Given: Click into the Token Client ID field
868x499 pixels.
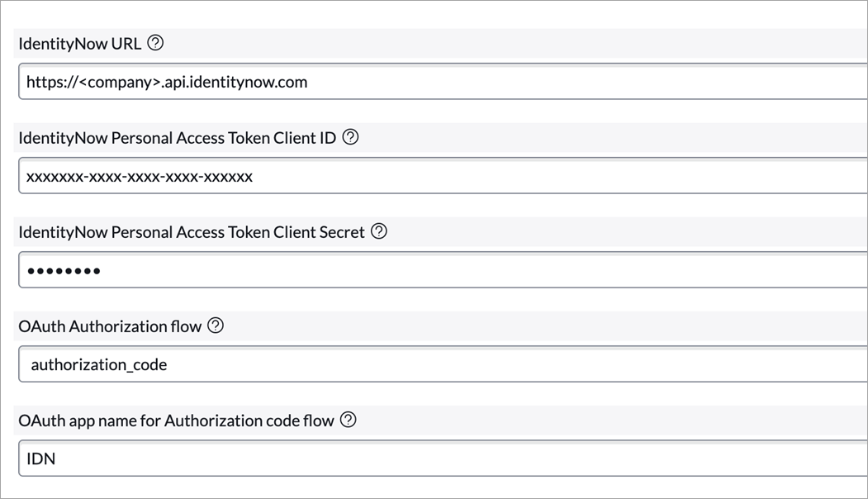Looking at the screenshot, I should [443, 176].
